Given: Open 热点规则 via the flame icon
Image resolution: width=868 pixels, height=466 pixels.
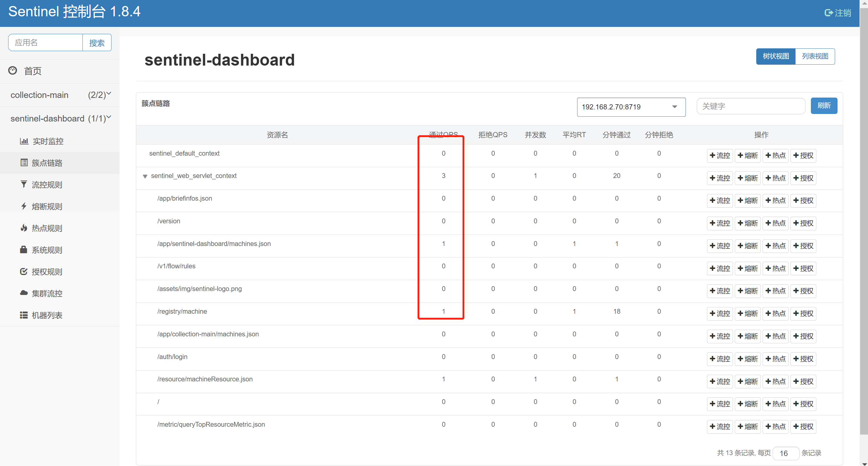Looking at the screenshot, I should (x=23, y=228).
